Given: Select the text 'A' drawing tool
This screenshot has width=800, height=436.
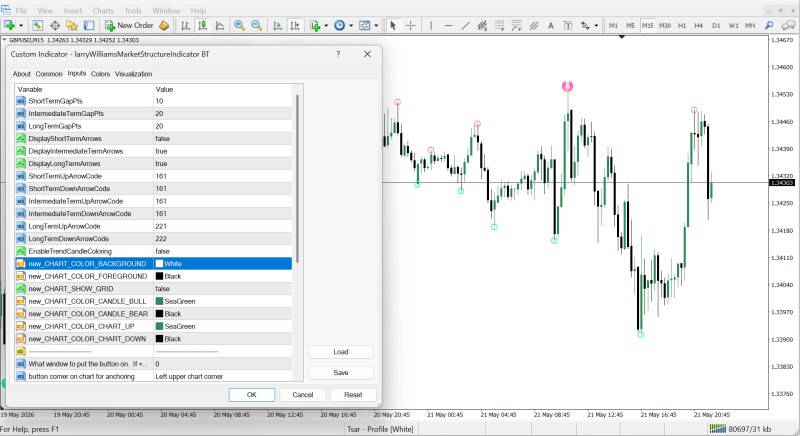Looking at the screenshot, I should point(551,25).
